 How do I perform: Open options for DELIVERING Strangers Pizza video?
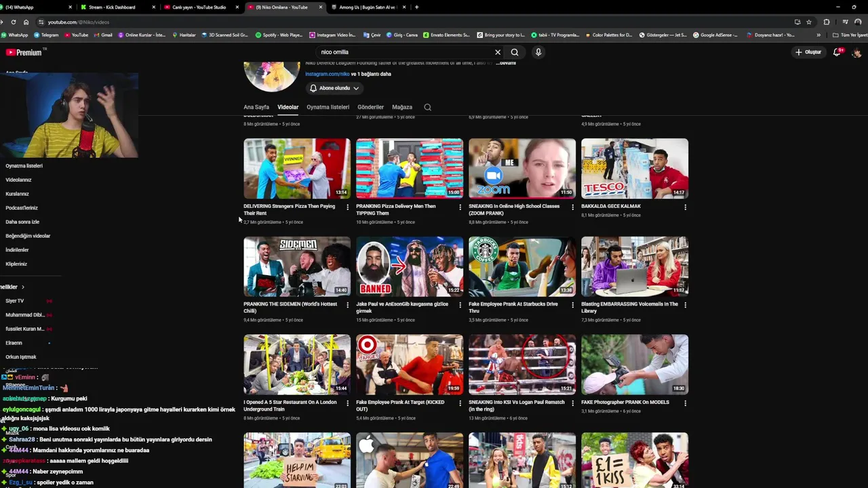click(x=347, y=207)
